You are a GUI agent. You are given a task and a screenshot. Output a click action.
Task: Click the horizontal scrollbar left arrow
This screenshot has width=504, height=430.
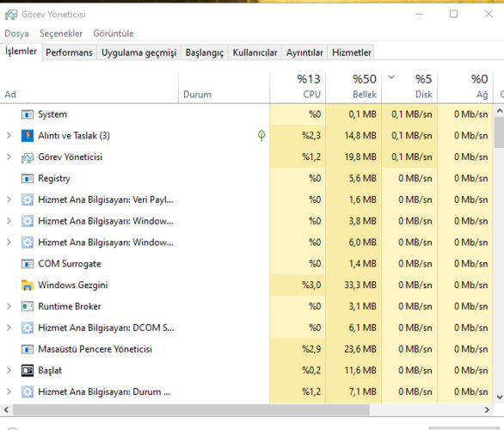pos(6,409)
